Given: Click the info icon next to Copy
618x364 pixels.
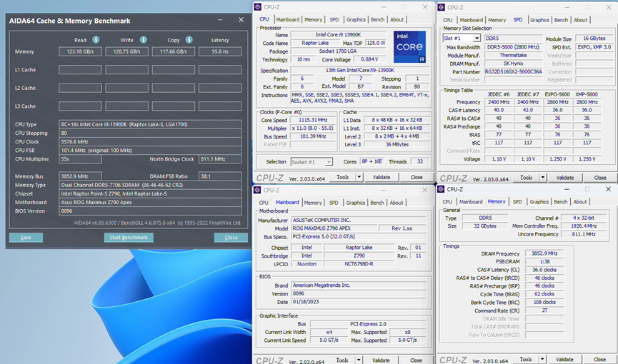Looking at the screenshot, I should (x=189, y=40).
